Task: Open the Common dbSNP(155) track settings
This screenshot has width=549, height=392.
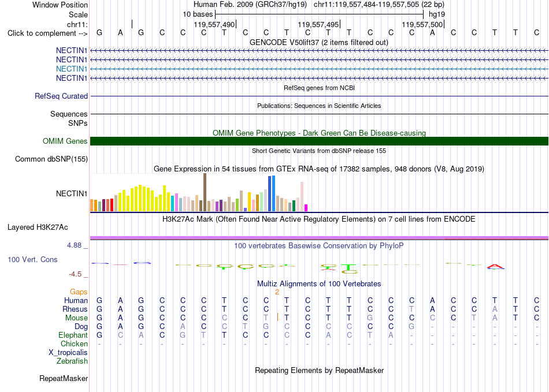Action: click(x=51, y=159)
